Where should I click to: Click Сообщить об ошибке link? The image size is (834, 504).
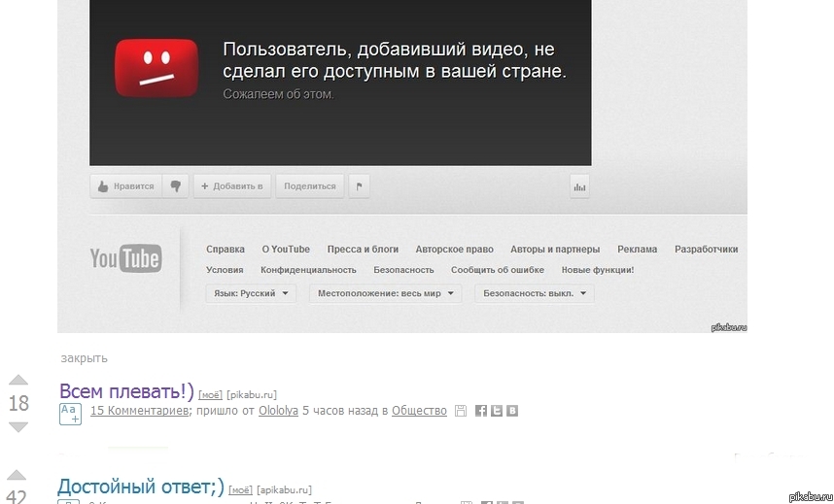point(498,270)
